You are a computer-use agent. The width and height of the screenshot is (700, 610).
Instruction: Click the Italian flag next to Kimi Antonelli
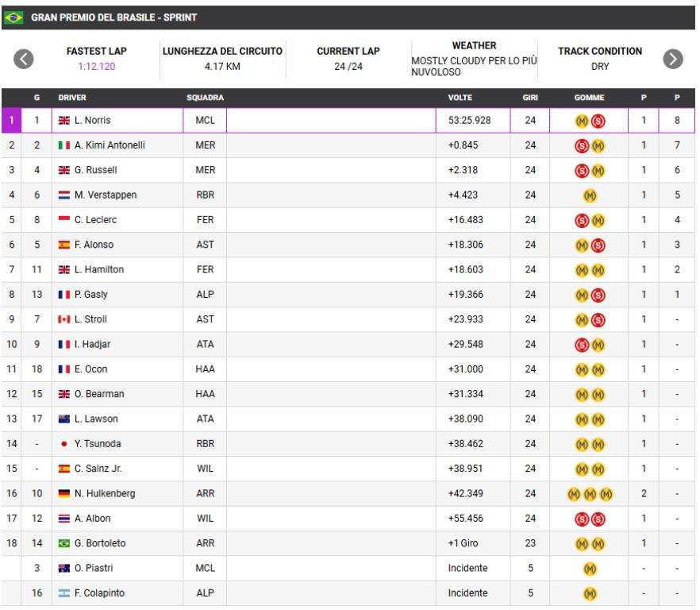[x=64, y=145]
